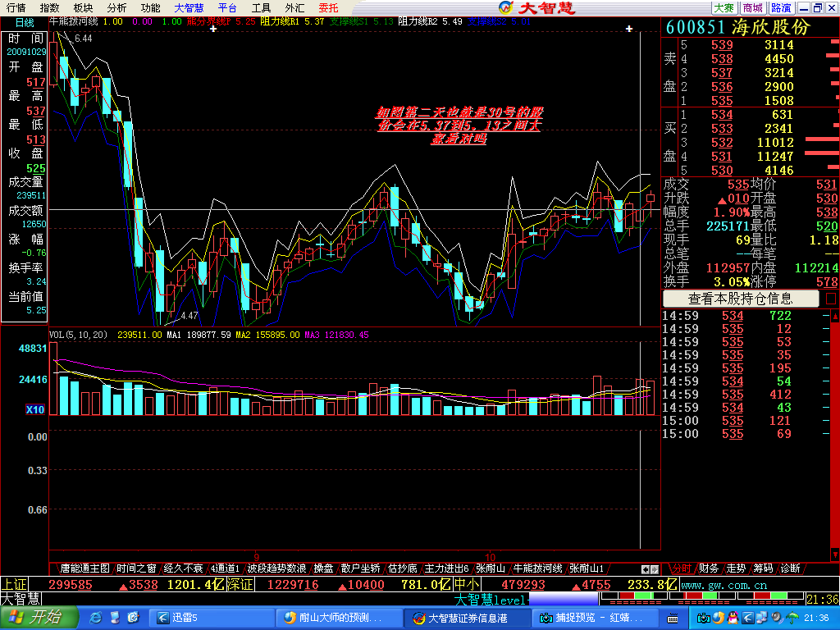The width and height of the screenshot is (840, 630).
Task: Click show desktop icon in quick launch
Action: (115, 618)
